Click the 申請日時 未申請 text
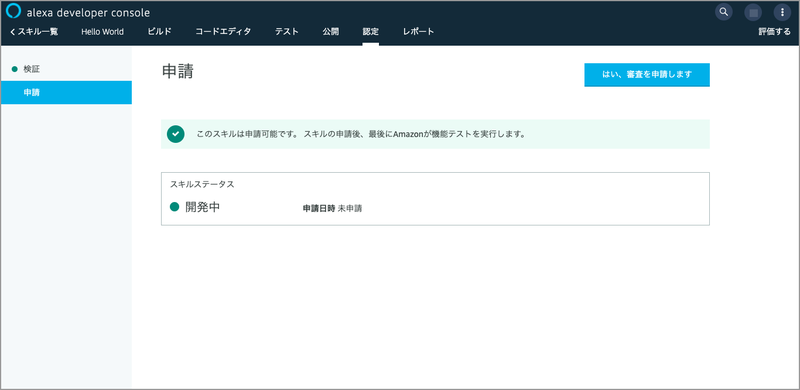This screenshot has width=800, height=390. (x=332, y=208)
